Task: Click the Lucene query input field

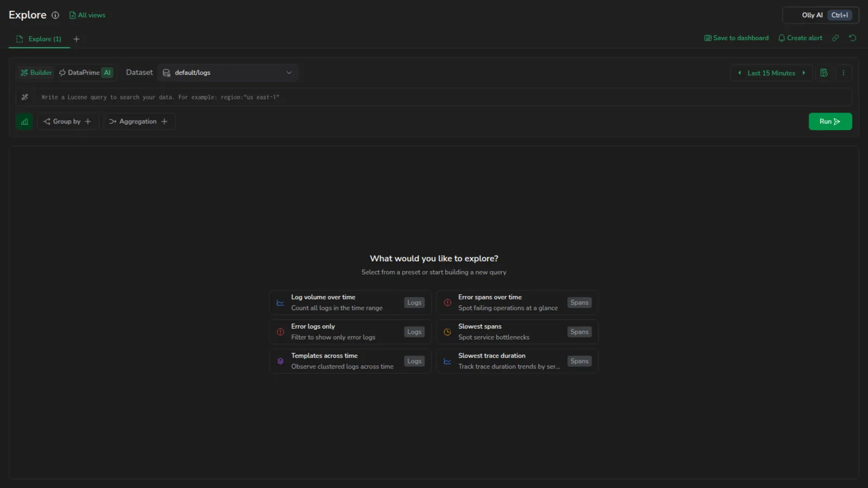Action: point(443,97)
